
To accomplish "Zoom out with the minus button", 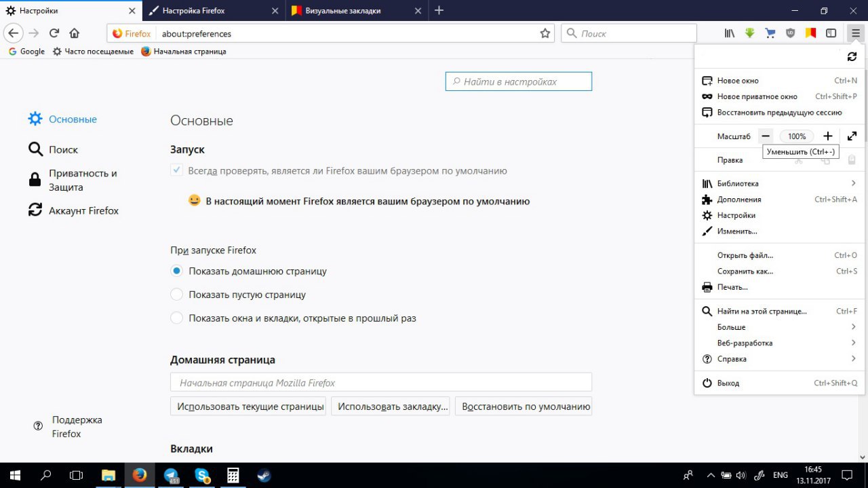I will [x=766, y=136].
